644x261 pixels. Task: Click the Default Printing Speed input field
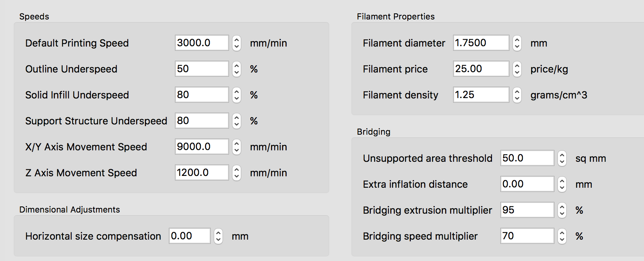click(x=202, y=43)
